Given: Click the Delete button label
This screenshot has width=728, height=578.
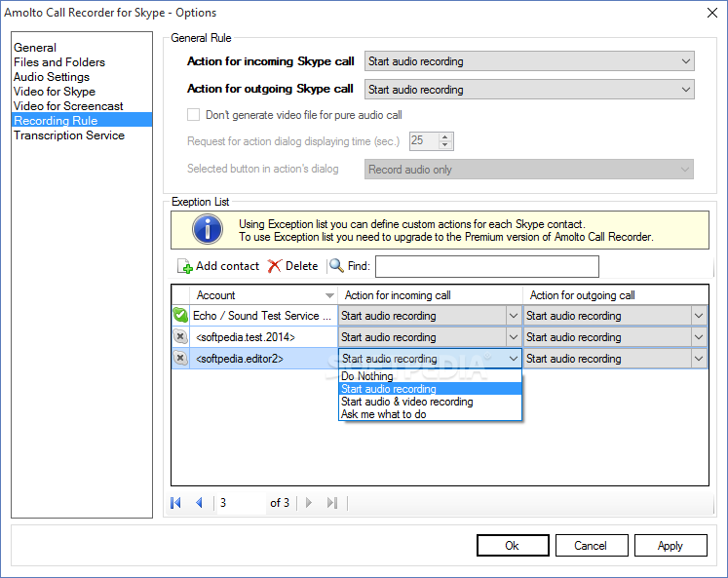Looking at the screenshot, I should 302,266.
